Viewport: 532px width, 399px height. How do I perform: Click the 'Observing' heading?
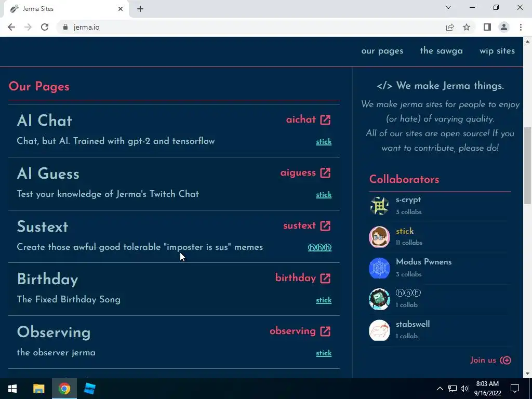(54, 332)
